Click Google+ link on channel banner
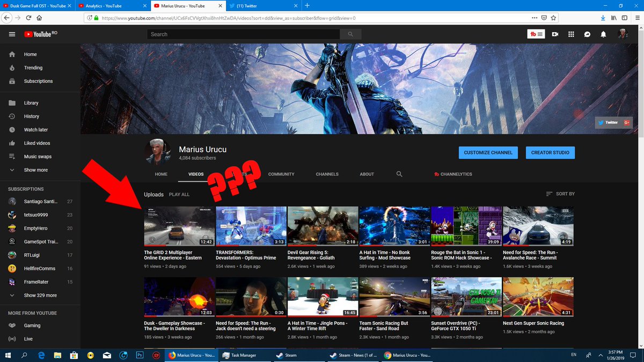The image size is (644, 362). 626,122
